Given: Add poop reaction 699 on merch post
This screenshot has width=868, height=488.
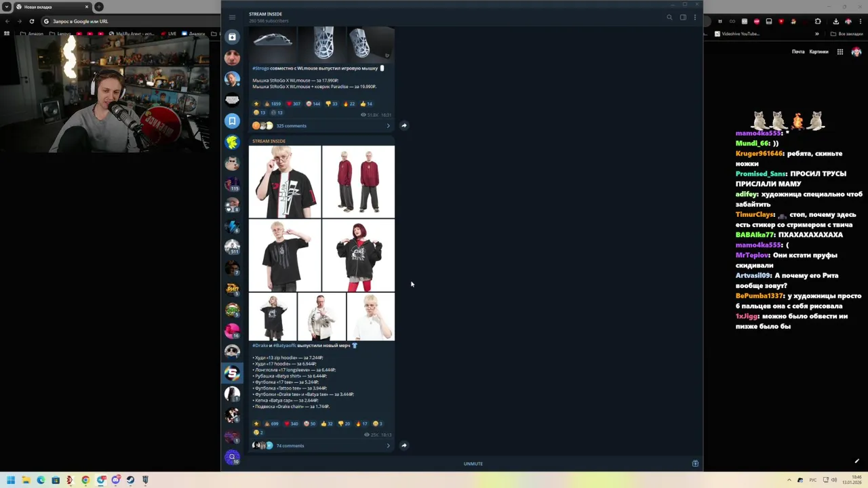Looking at the screenshot, I should (x=271, y=424).
